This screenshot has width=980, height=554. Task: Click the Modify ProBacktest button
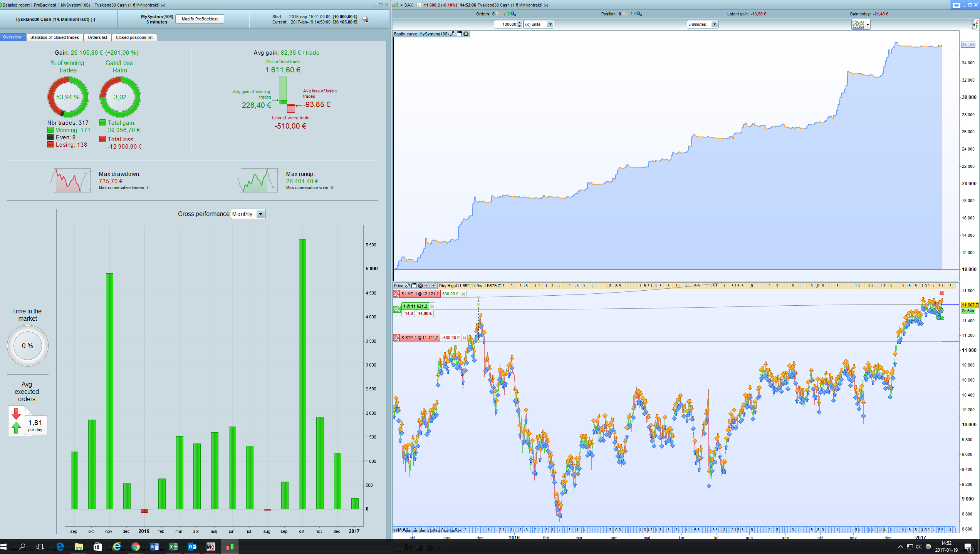click(x=200, y=19)
